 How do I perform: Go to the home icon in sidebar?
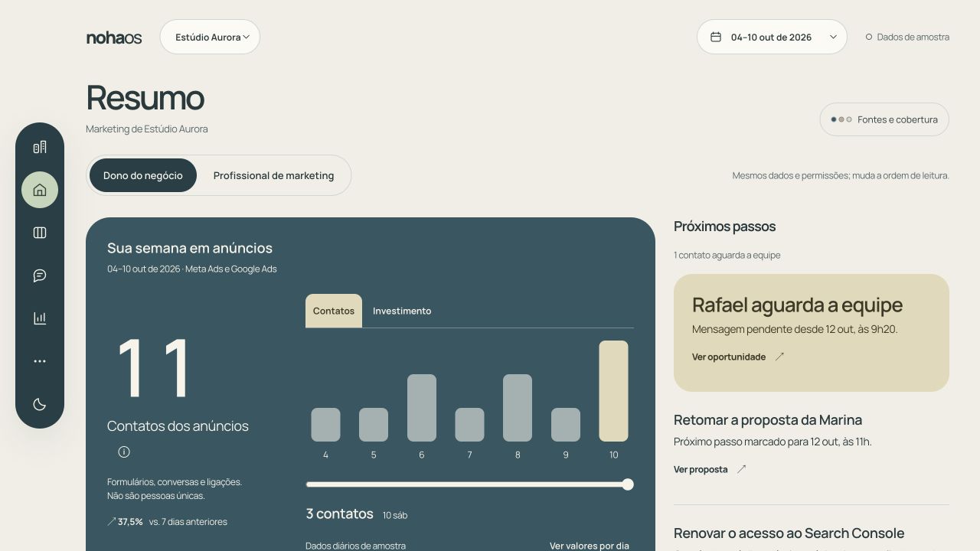[x=40, y=190]
